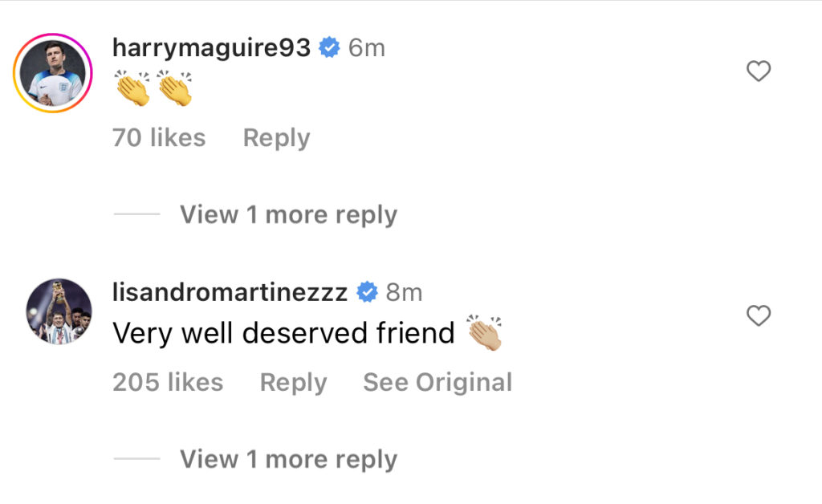Reply to the 'Very well deserved friend' comment
The image size is (822, 504).
coord(293,383)
